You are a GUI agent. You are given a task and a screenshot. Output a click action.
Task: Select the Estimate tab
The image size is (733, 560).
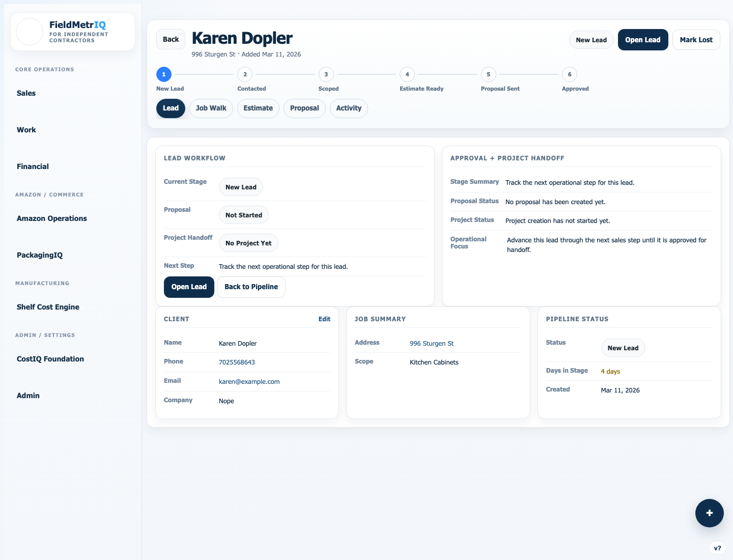[x=258, y=108]
